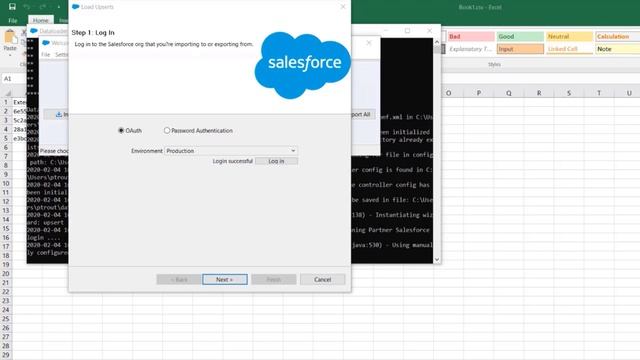Open the dropdown arrow under Paste

point(10,55)
